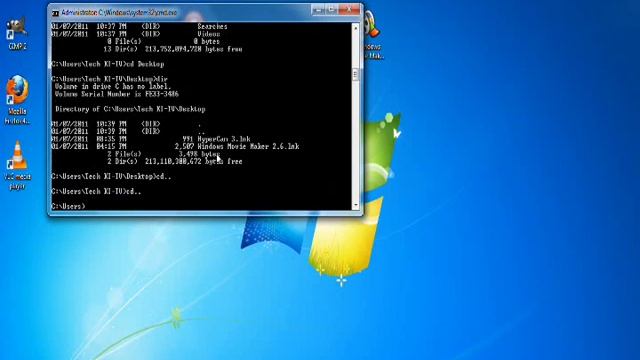Close the command prompt window

point(349,9)
